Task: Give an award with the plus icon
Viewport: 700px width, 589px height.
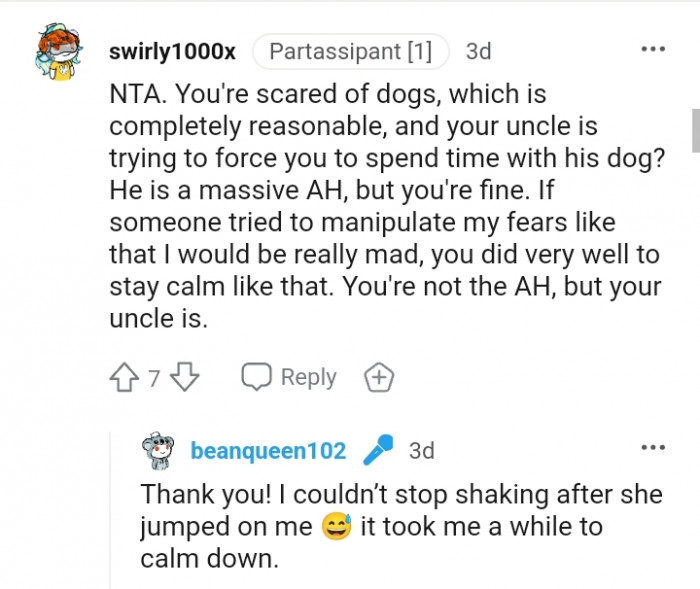Action: 379,378
